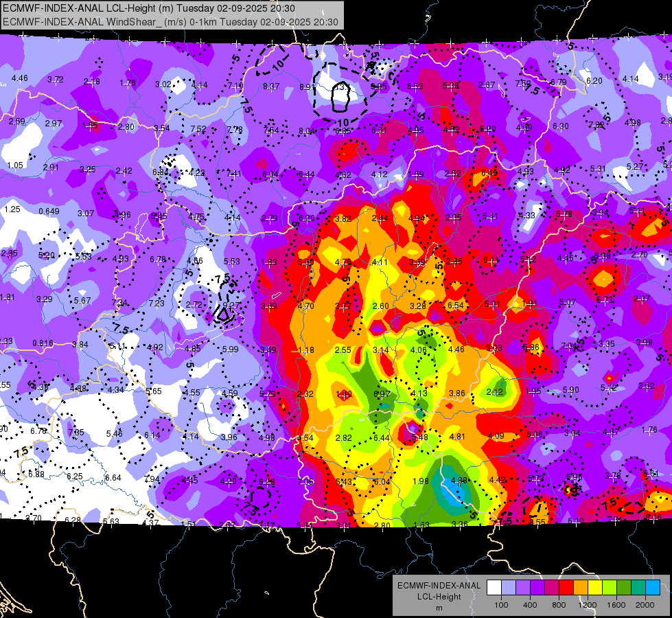Click the wind shear value 3.02
Screen dimensions: 672x618
[x=163, y=84]
